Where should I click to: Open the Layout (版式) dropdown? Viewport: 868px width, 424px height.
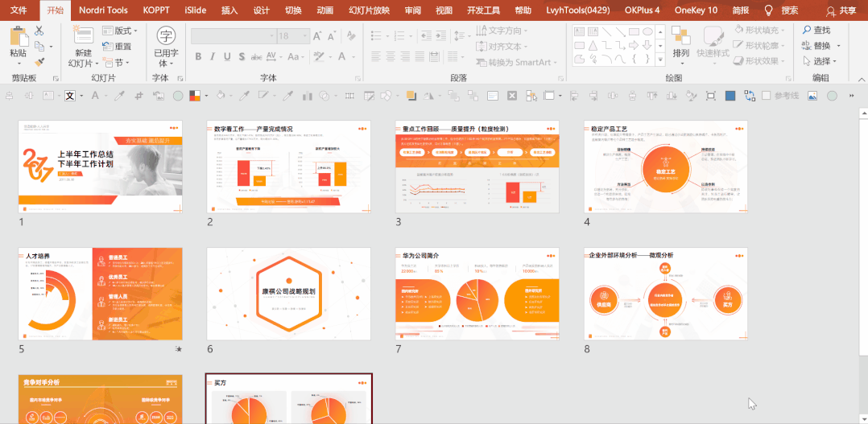coord(121,31)
